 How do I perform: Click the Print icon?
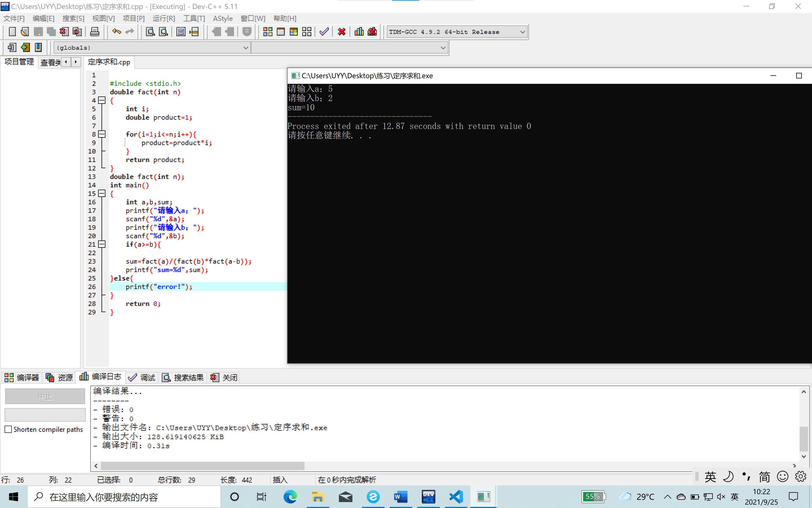(x=95, y=32)
